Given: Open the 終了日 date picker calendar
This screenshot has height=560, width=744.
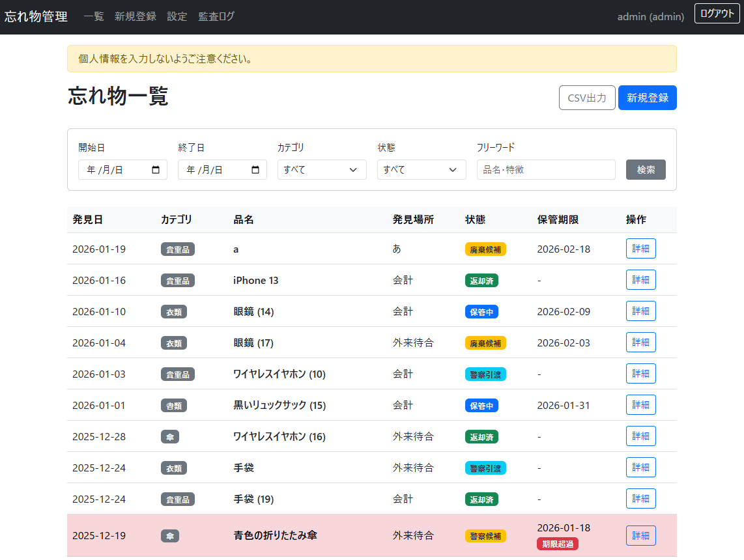Looking at the screenshot, I should pos(254,169).
